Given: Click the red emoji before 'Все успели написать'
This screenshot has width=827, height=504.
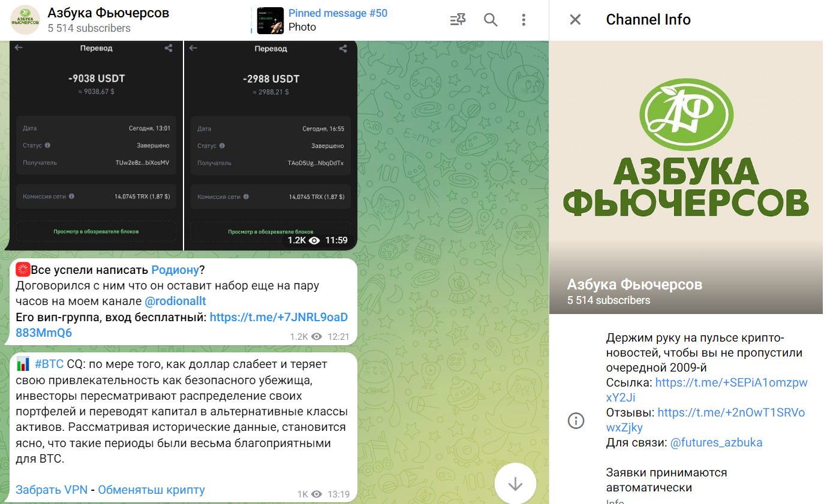Looking at the screenshot, I should pos(23,270).
